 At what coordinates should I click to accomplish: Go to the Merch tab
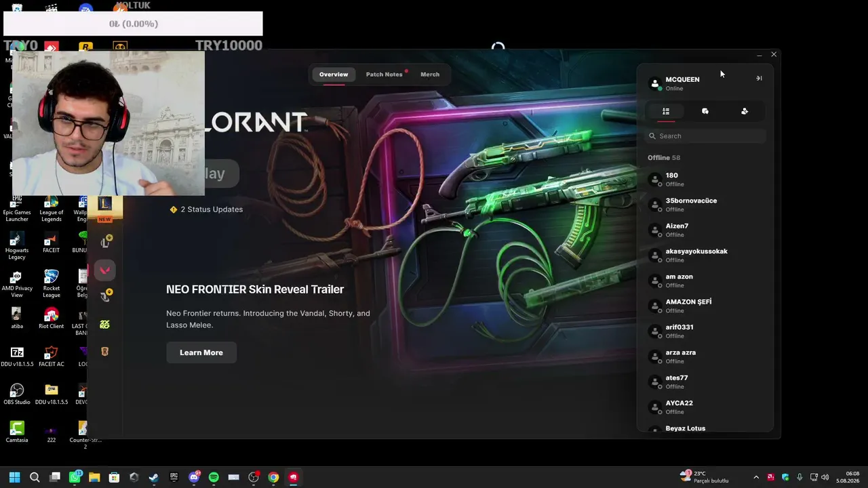(x=430, y=75)
